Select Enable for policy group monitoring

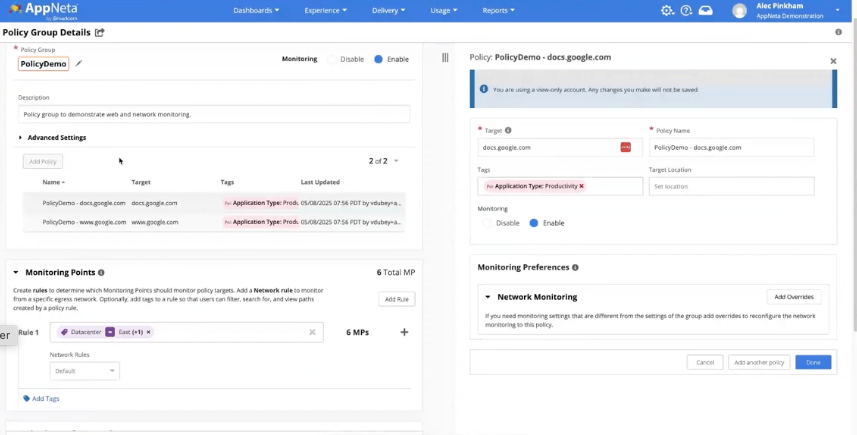pos(378,59)
